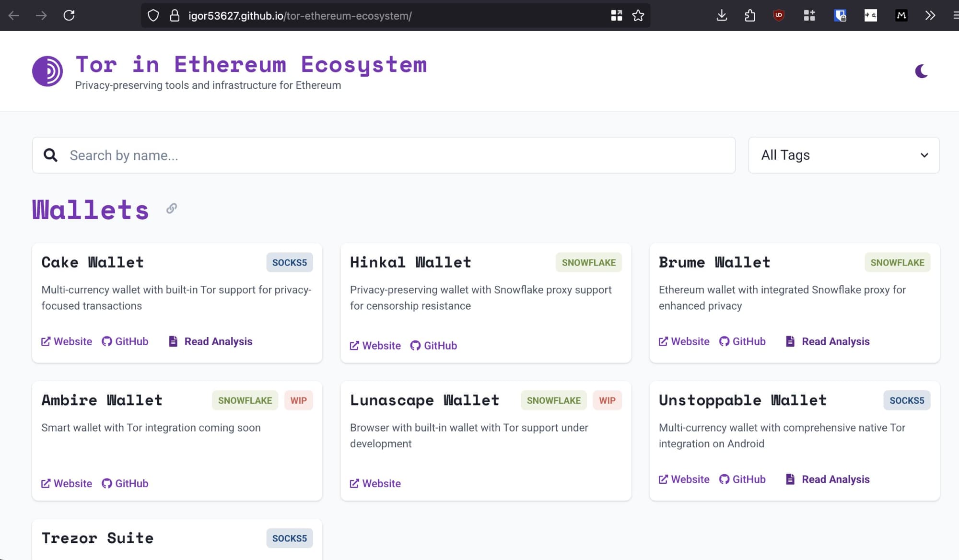Click the SOCKS5 tag on Trezor Suite
The height and width of the screenshot is (560, 959).
pos(289,538)
